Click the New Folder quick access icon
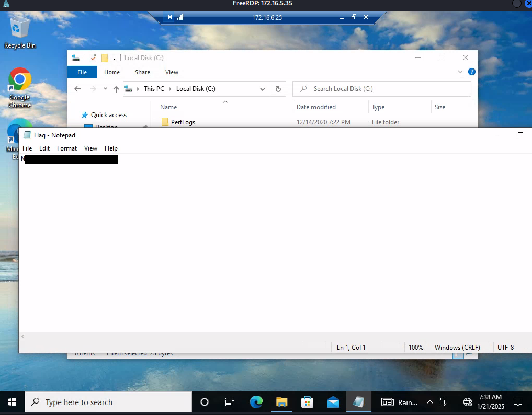The height and width of the screenshot is (415, 532). [x=105, y=58]
